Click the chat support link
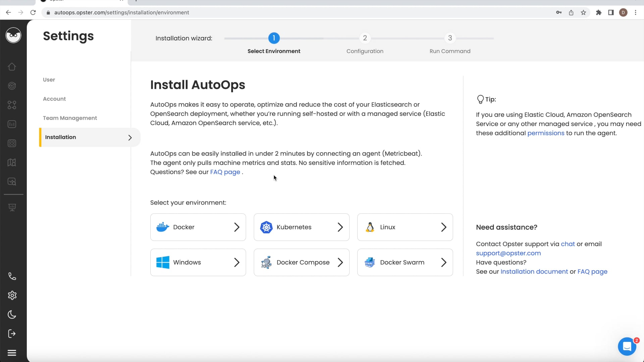The width and height of the screenshot is (644, 362). click(x=568, y=244)
